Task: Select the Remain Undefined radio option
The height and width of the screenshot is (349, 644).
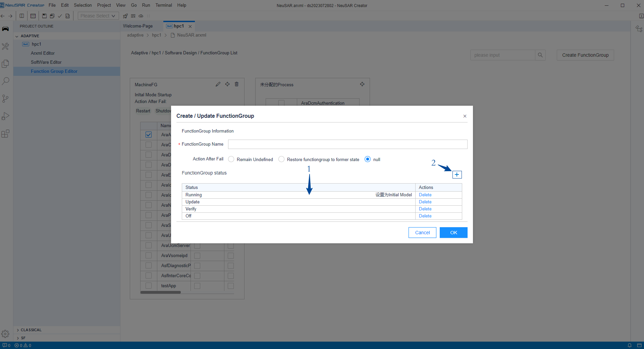Action: [x=231, y=159]
